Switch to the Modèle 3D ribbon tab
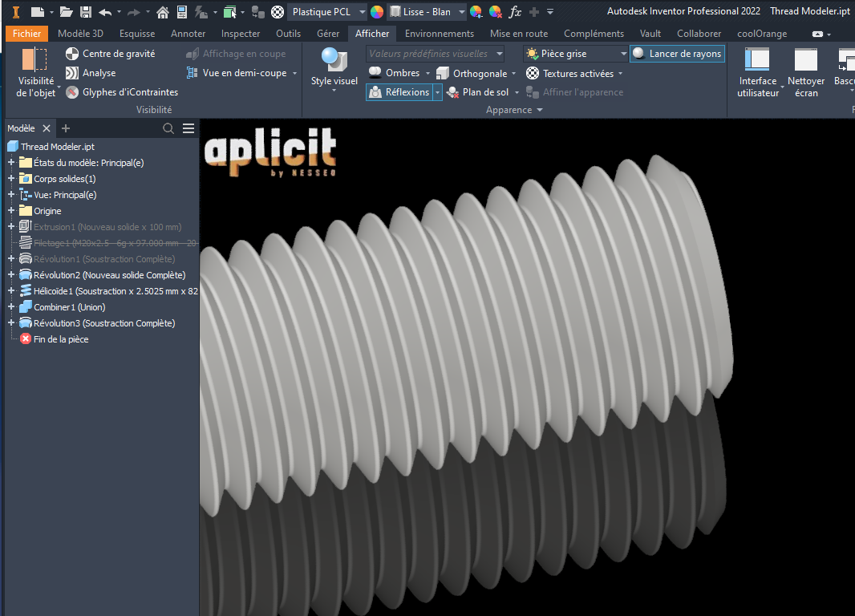855x616 pixels. coord(80,34)
